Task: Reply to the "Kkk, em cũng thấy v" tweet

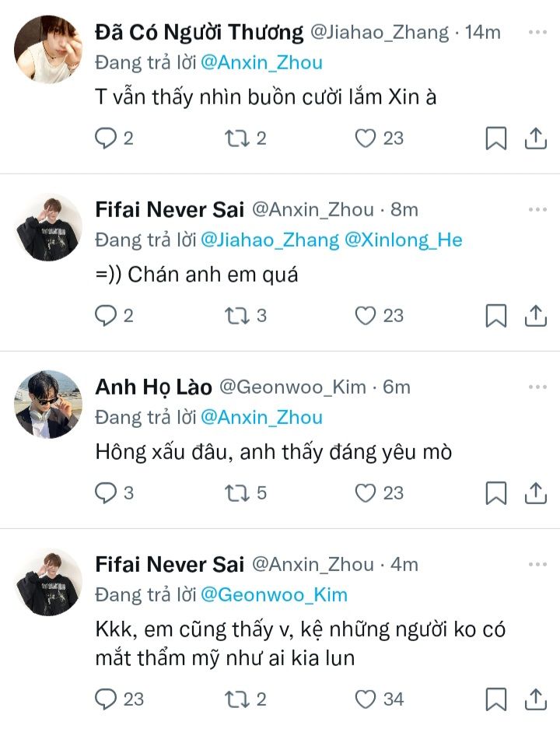Action: point(105,699)
